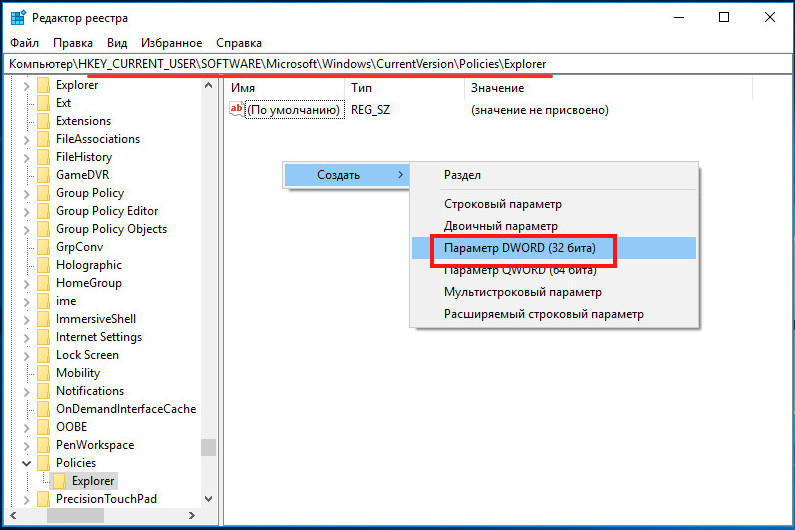This screenshot has width=795, height=530.
Task: Click the Group Policy Editor folder icon
Action: pyautogui.click(x=44, y=211)
